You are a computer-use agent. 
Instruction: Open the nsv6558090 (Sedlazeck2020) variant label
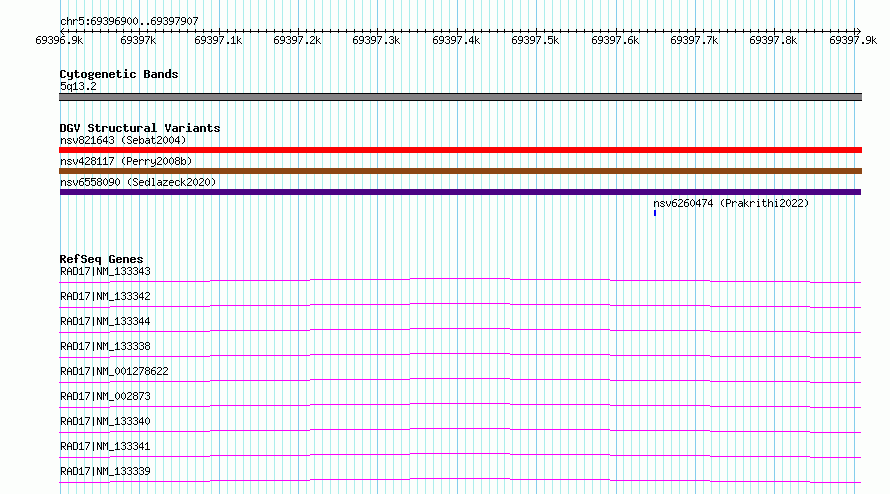click(138, 182)
